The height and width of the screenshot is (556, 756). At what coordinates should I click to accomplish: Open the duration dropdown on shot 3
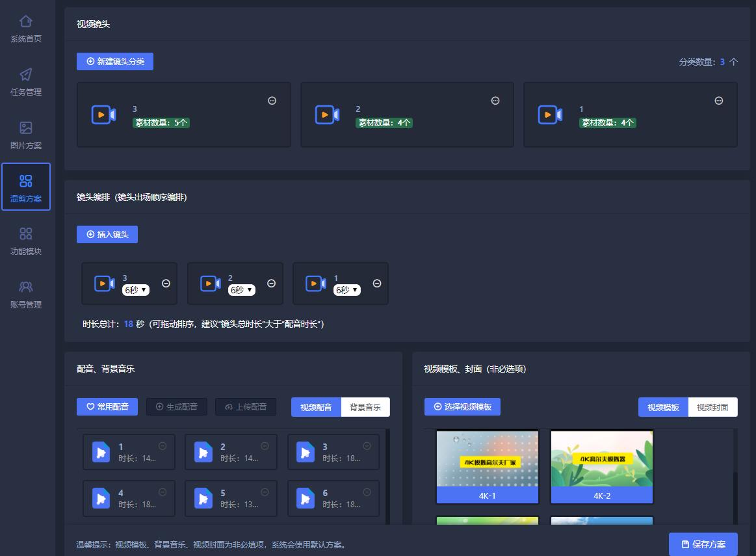[x=135, y=290]
